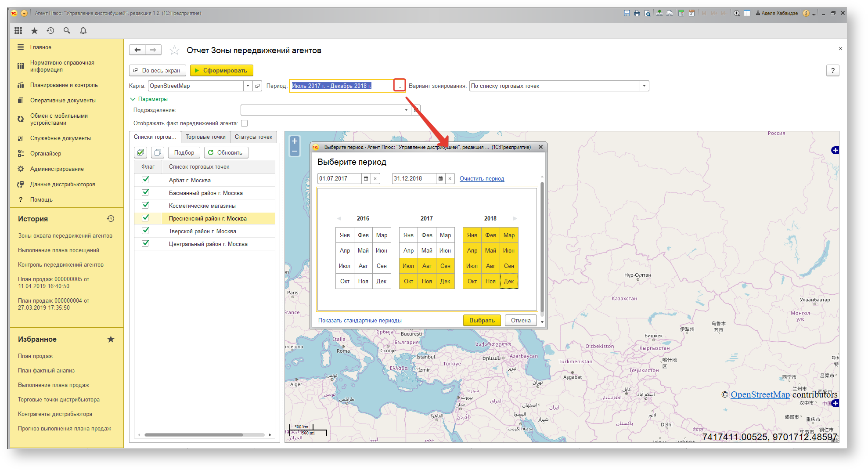The image size is (868, 470).
Task: Open the dropdown arrow beside info icon
Action: (x=814, y=14)
